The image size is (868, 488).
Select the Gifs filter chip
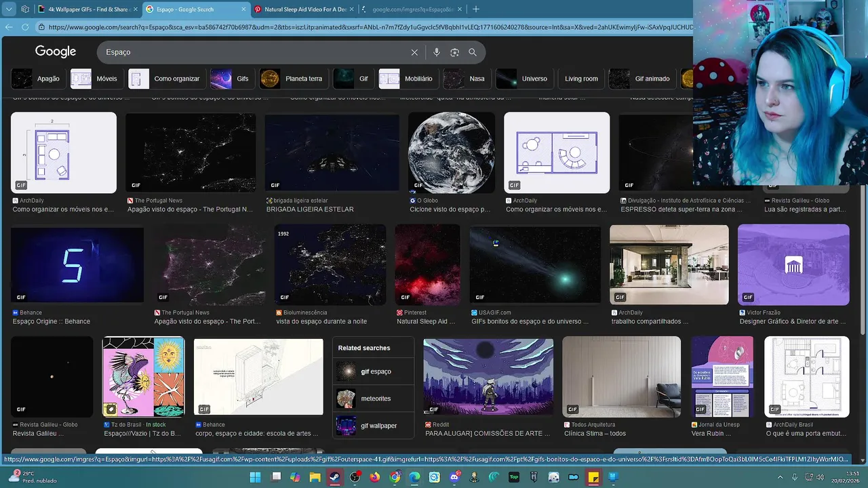[x=231, y=79]
